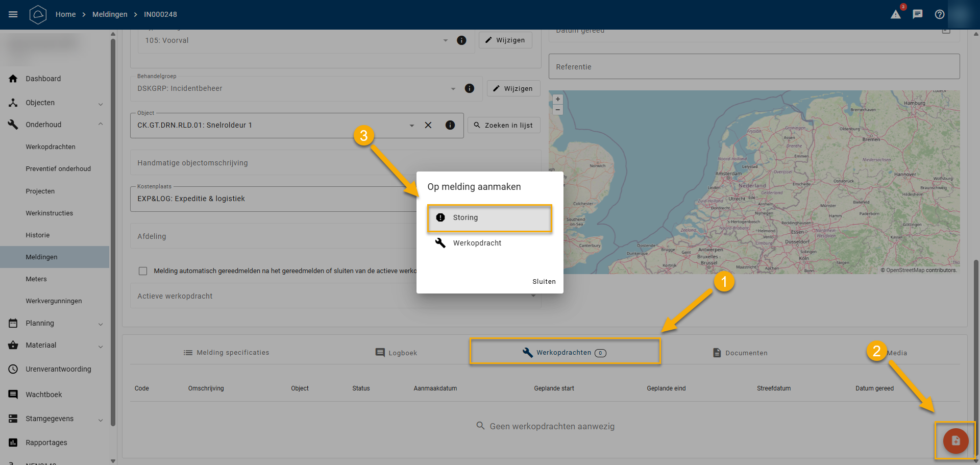The height and width of the screenshot is (465, 980).
Task: Open the help question mark icon
Action: click(x=940, y=14)
